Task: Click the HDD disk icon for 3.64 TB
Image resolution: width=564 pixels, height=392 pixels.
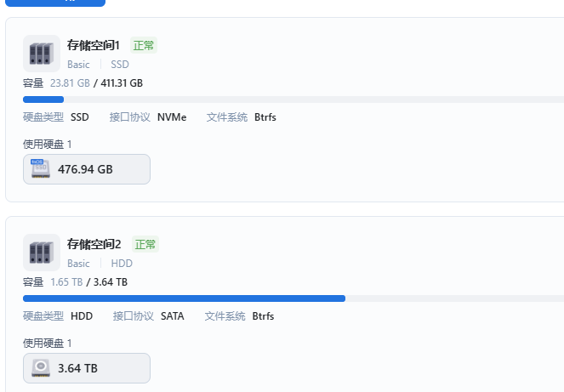Action: (x=40, y=368)
